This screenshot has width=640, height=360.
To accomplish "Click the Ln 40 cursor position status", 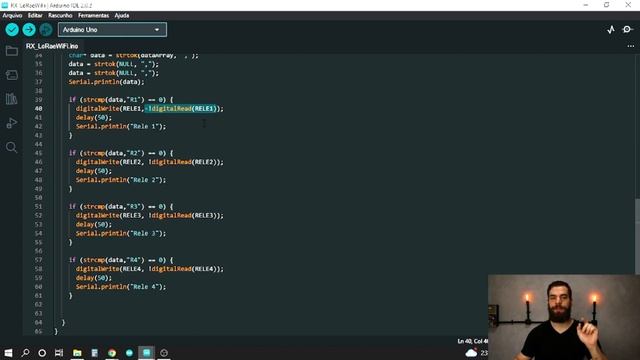I will click(x=472, y=341).
